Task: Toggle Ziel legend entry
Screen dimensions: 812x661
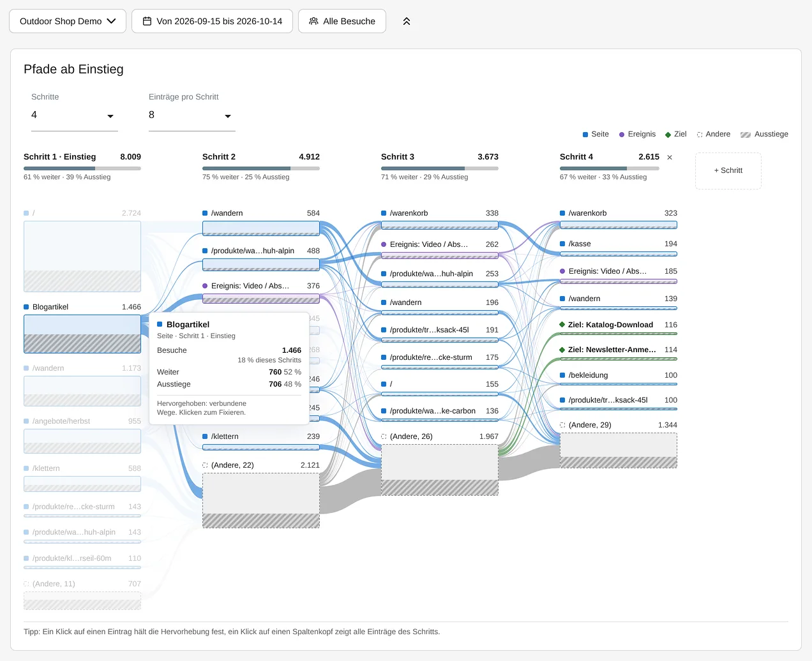Action: [675, 134]
